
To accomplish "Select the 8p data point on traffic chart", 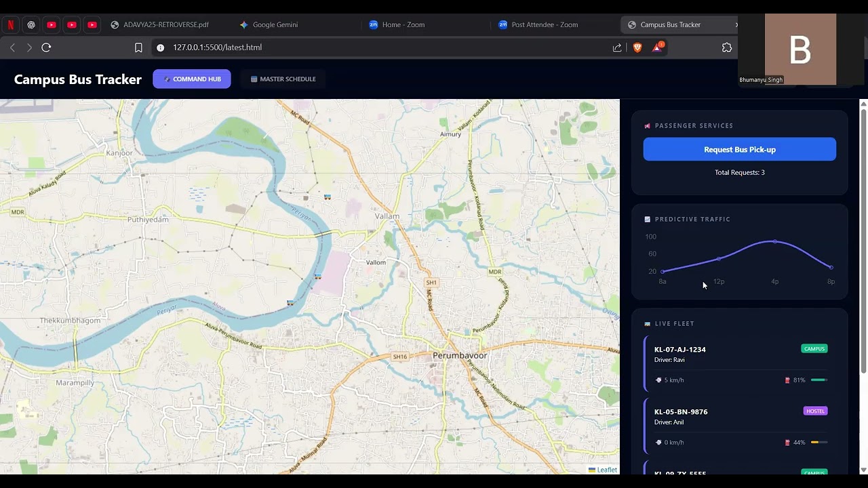I will pos(831,267).
